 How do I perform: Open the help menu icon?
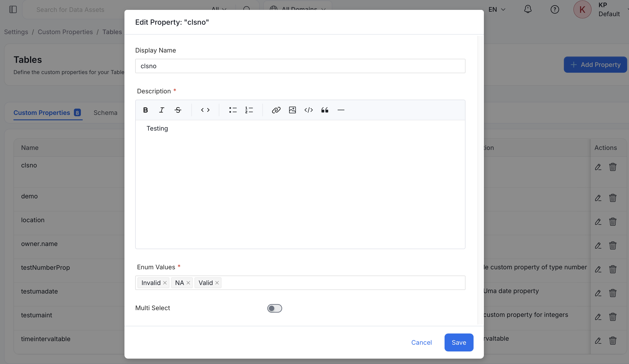point(555,9)
